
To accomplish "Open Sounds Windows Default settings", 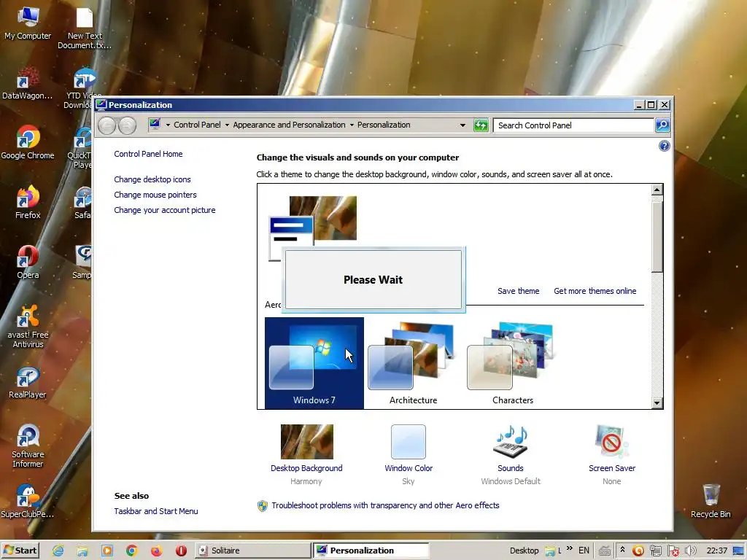I will (x=510, y=454).
